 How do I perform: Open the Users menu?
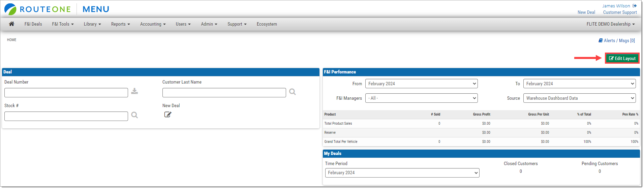point(183,24)
